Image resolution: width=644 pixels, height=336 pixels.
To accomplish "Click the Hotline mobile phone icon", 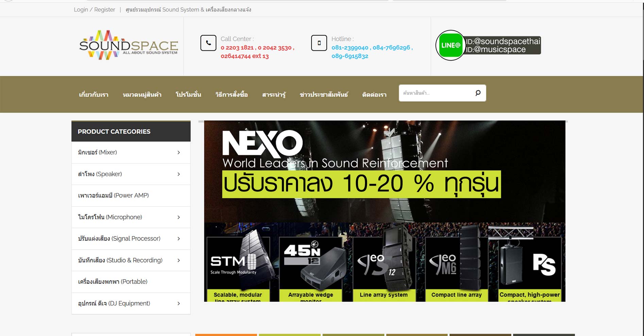I will (319, 43).
